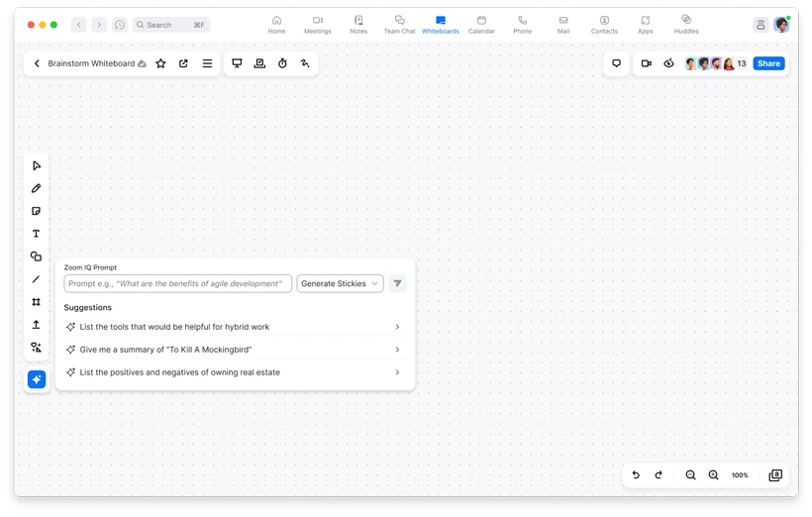
Task: Open the Calendar tab
Action: (x=481, y=25)
